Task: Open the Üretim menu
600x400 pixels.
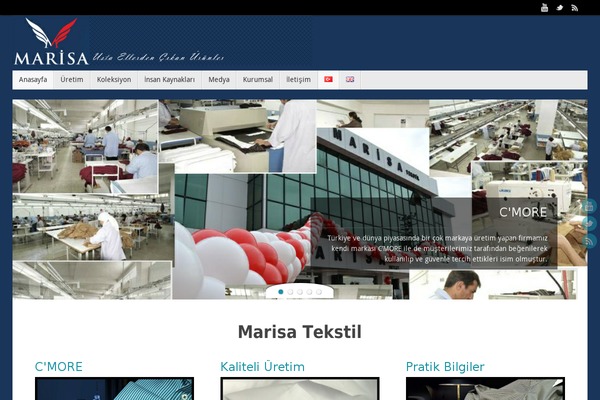Action: pos(72,80)
